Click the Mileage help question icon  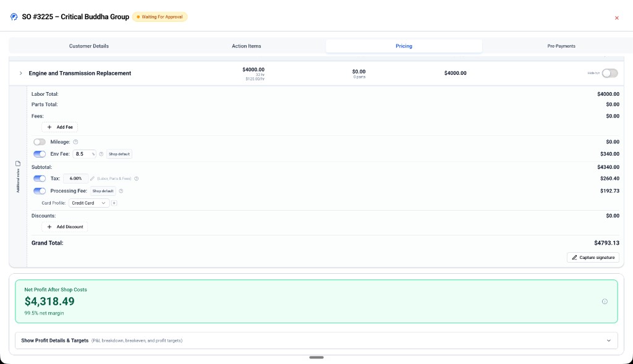75,142
